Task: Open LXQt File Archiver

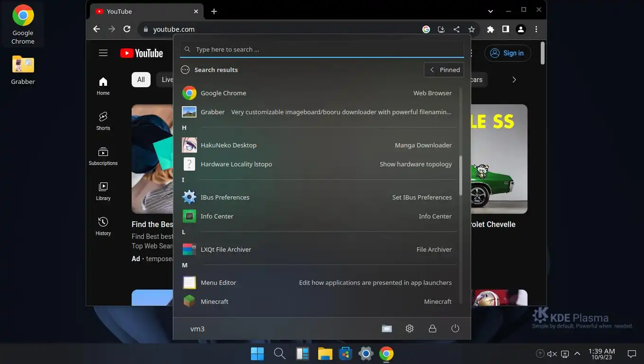Action: tap(317, 249)
